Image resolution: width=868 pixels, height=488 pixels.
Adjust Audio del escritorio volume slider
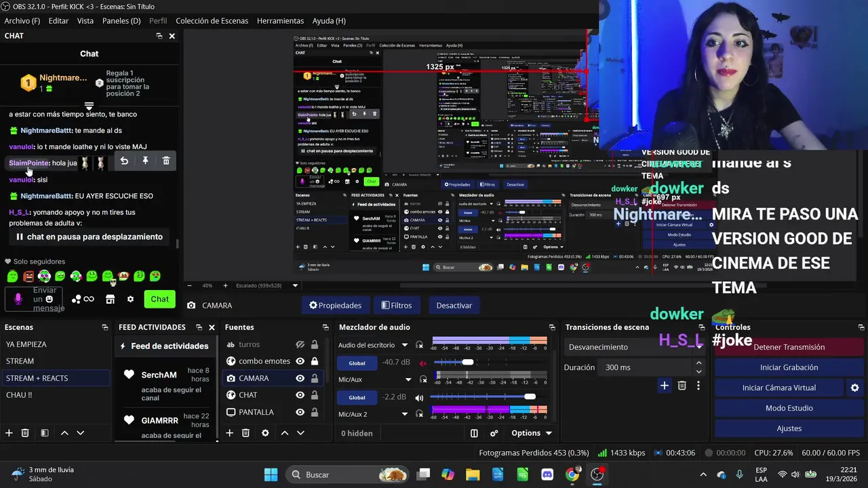point(468,362)
